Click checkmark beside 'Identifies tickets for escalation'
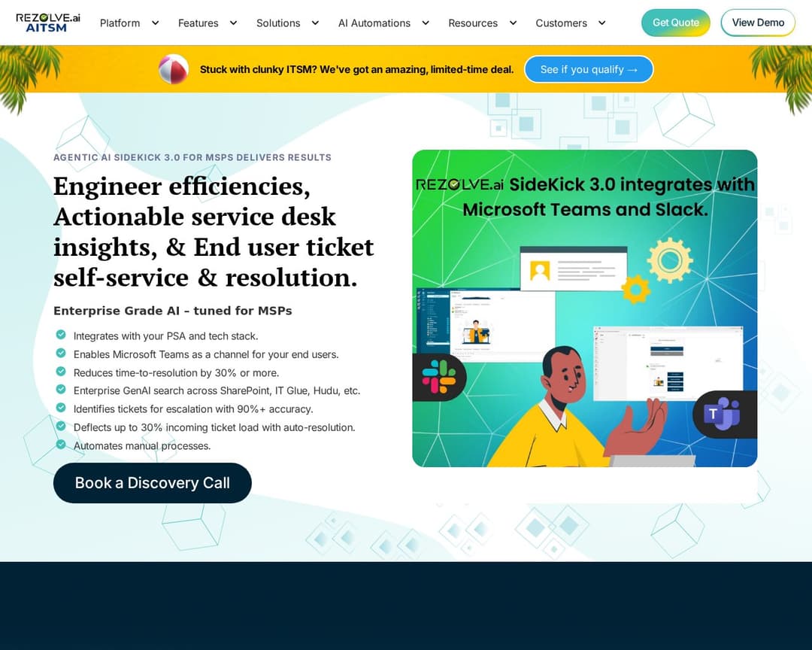Screen dimensions: 812x650 (61, 407)
